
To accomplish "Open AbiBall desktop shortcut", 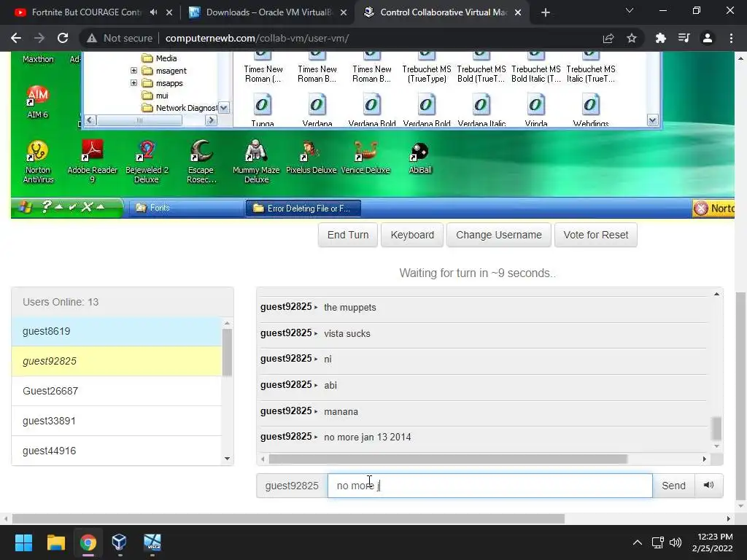I will point(420,157).
